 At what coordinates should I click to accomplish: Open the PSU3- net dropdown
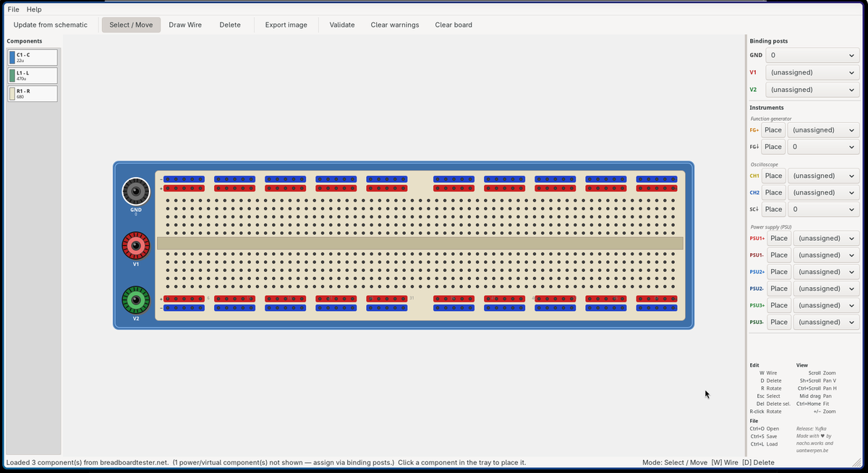pos(826,322)
